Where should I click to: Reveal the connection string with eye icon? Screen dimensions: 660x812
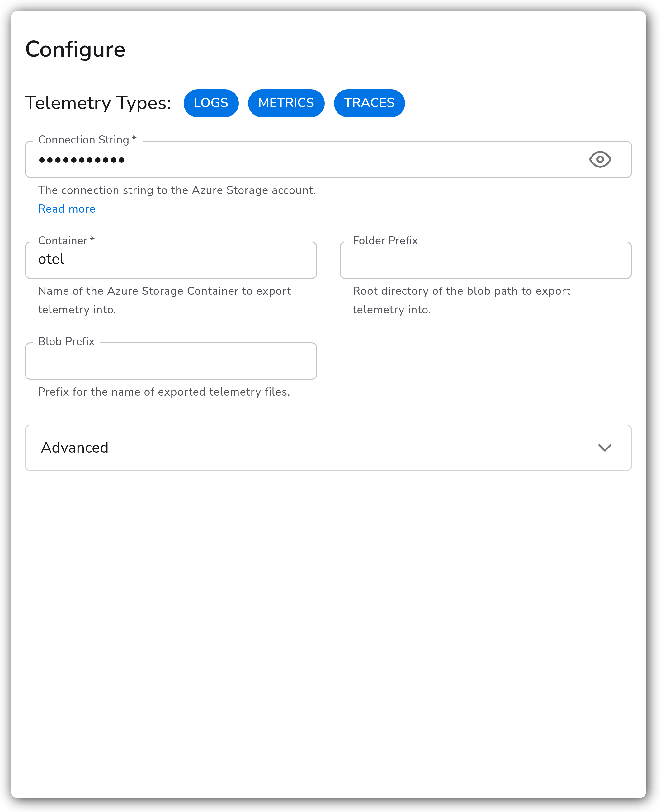[600, 159]
